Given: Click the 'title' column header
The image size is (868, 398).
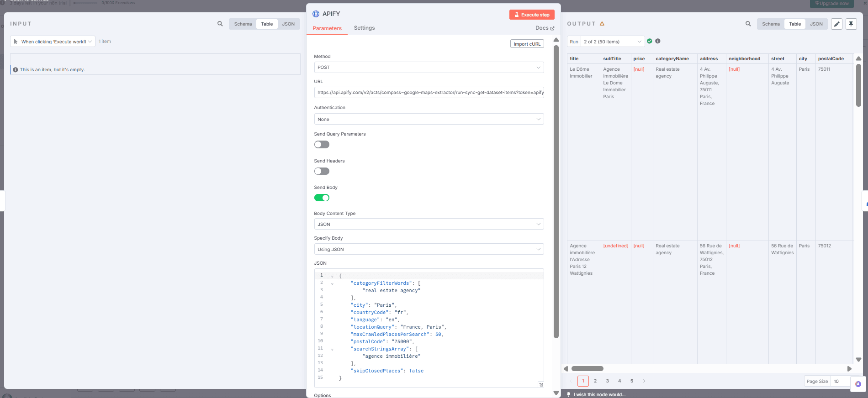Looking at the screenshot, I should (x=584, y=58).
